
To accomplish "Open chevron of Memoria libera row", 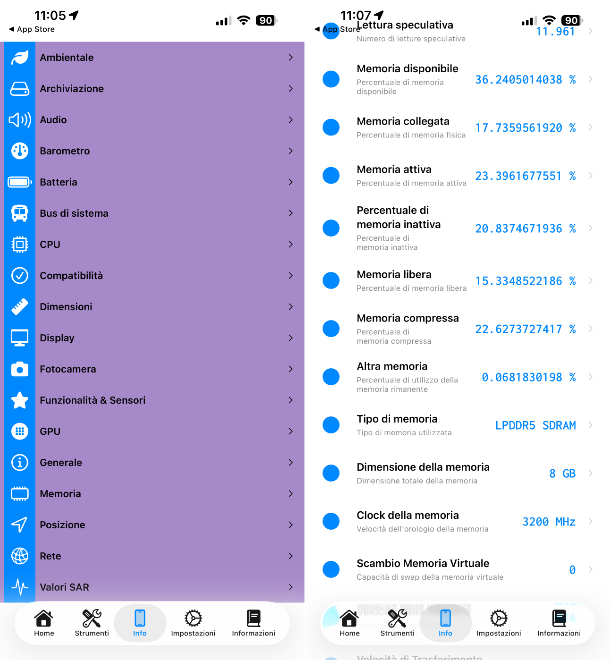I will [x=591, y=281].
